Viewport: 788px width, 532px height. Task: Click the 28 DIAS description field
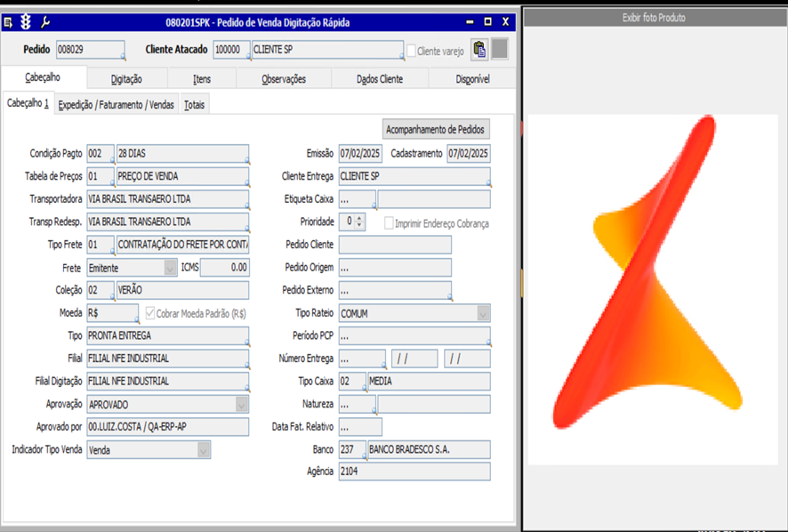tap(182, 153)
